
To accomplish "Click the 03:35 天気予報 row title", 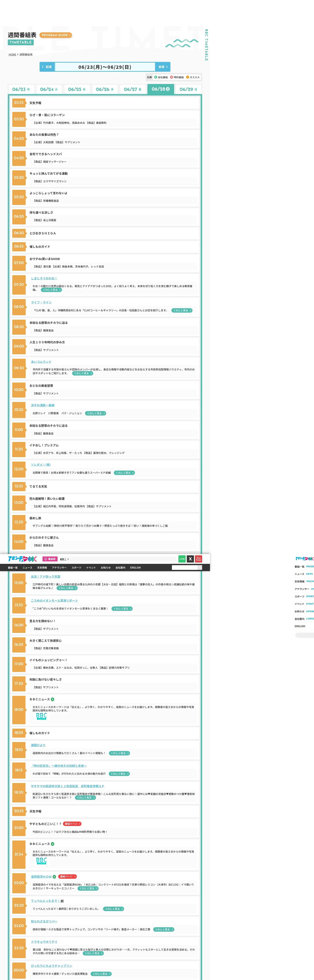I will 35,103.
